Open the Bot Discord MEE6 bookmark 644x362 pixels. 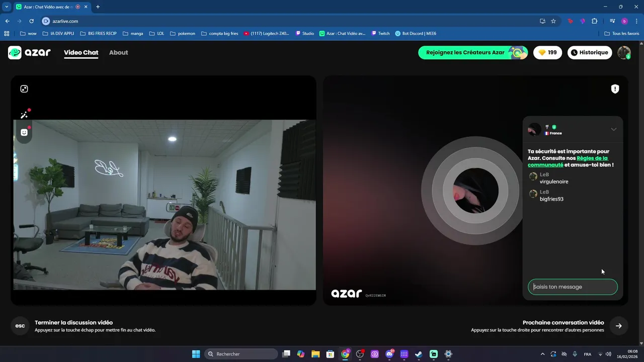416,34
